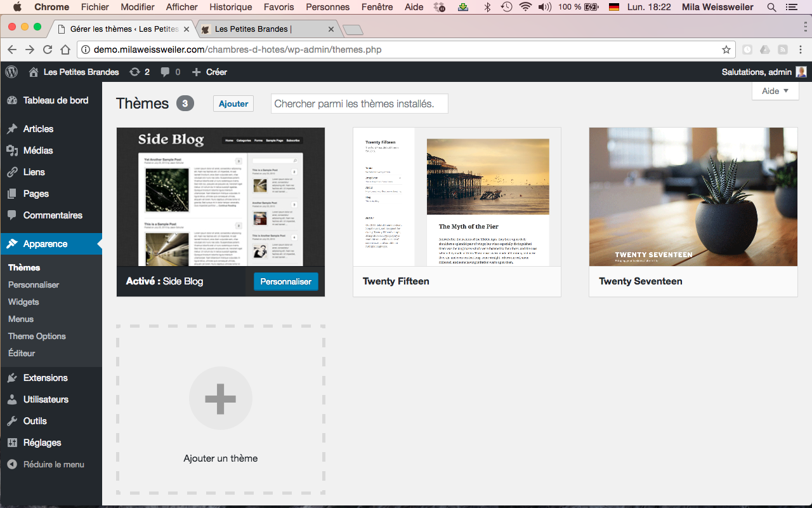Click the Bluetooth icon in the menu bar
This screenshot has width=812, height=508.
tap(487, 7)
